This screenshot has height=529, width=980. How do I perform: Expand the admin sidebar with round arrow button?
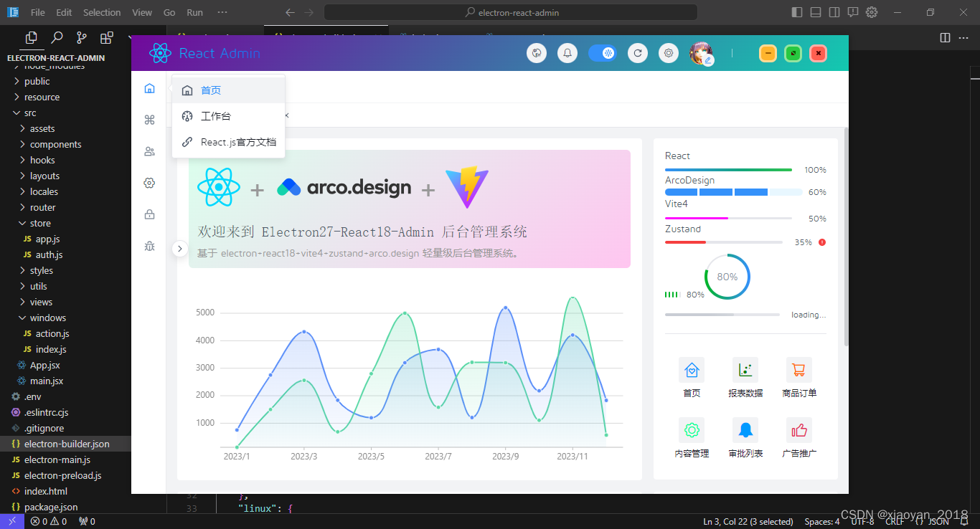click(x=179, y=249)
